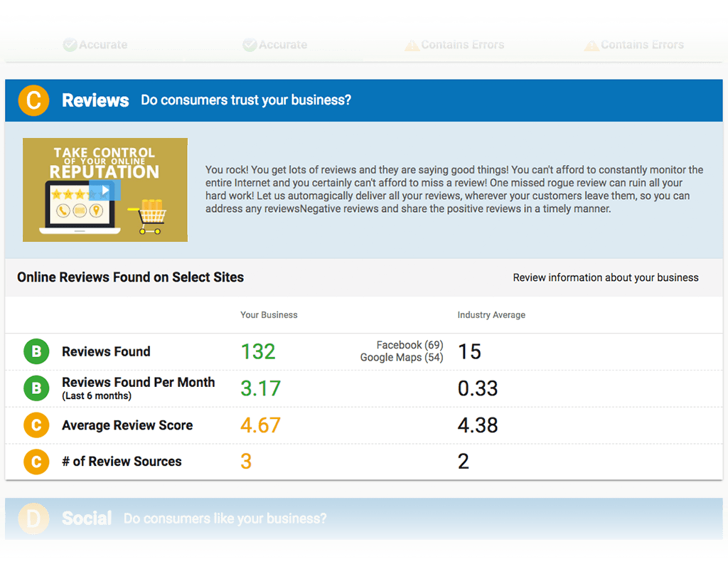Screen dimensions: 728x569
Task: Click the leftmost green Accurate checkmark icon
Action: pyautogui.click(x=70, y=45)
